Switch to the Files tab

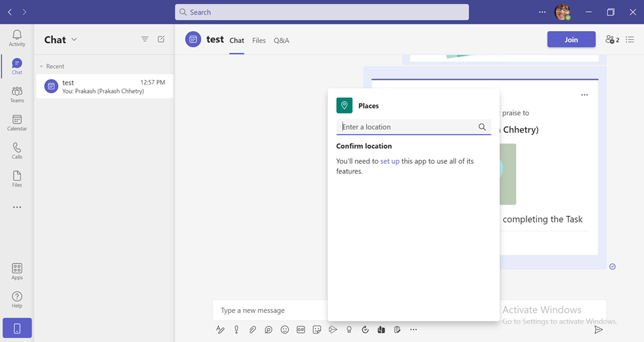(259, 40)
